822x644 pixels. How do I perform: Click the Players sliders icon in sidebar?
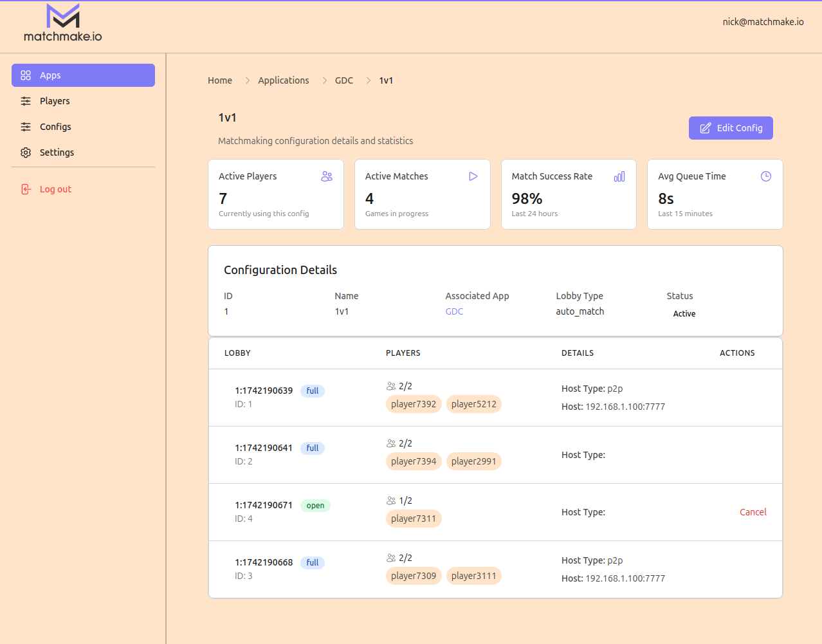[x=26, y=101]
